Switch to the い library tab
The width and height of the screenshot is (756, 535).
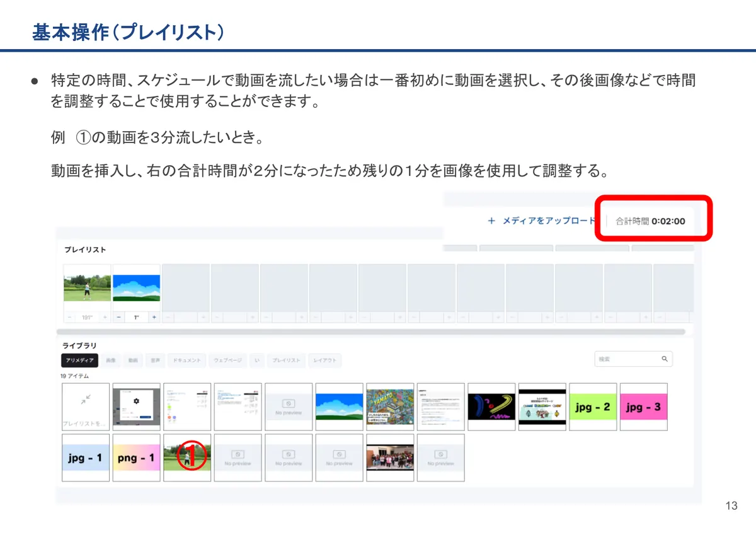pyautogui.click(x=256, y=360)
